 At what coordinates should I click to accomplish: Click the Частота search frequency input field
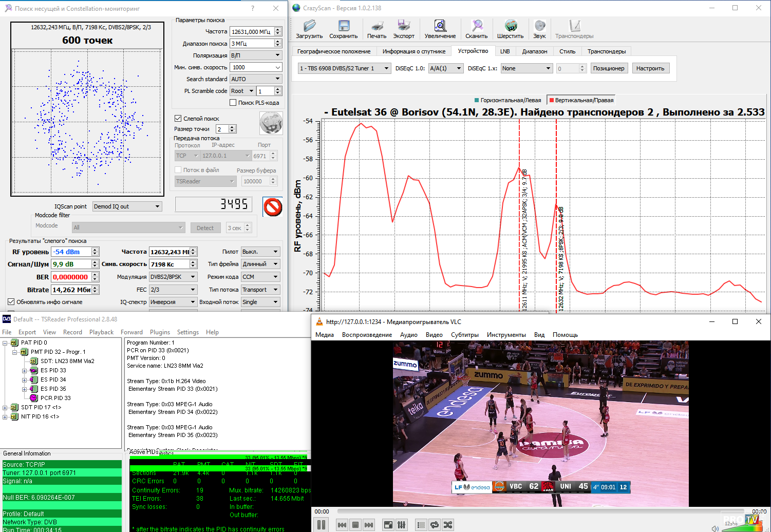252,32
